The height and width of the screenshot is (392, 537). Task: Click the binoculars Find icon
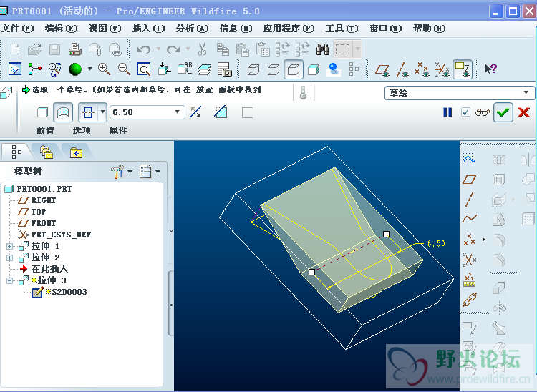pos(323,49)
